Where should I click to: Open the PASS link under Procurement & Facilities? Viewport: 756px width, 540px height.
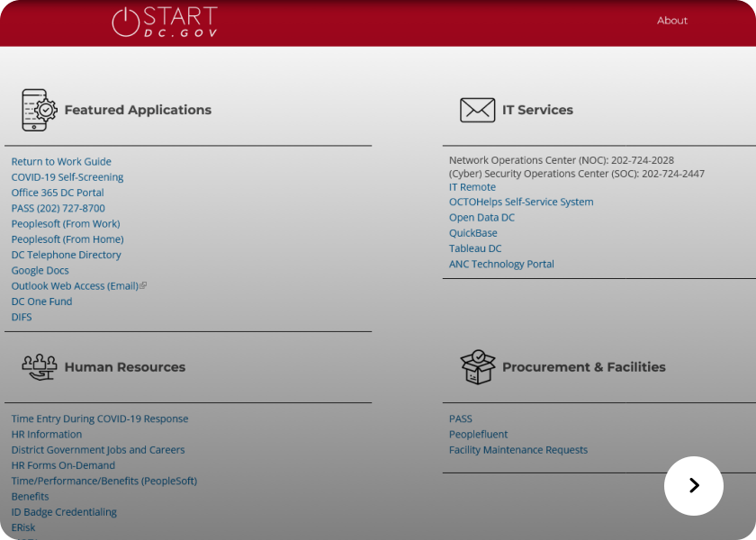pyautogui.click(x=461, y=418)
